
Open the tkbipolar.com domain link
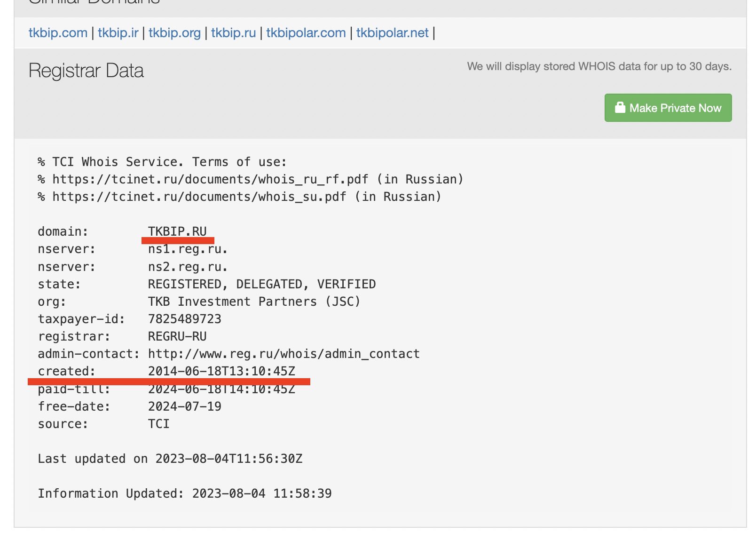pos(306,33)
